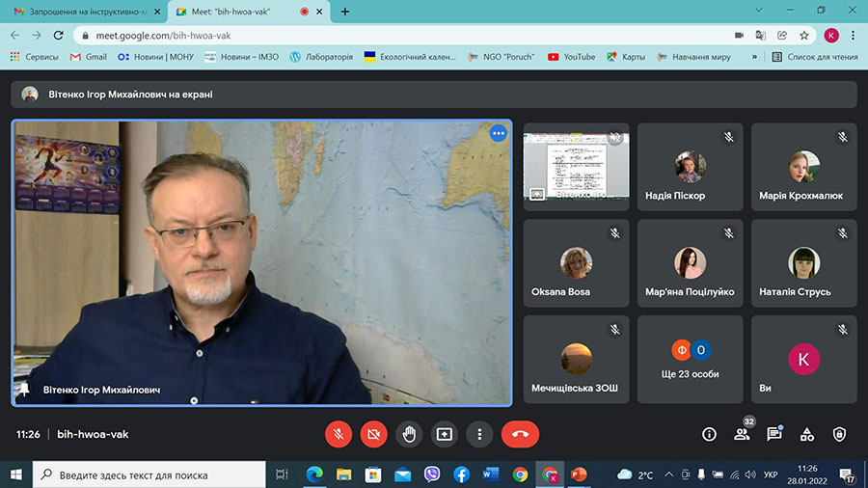Open options on Вітенко Ігор Михайлович video tile

(x=499, y=133)
